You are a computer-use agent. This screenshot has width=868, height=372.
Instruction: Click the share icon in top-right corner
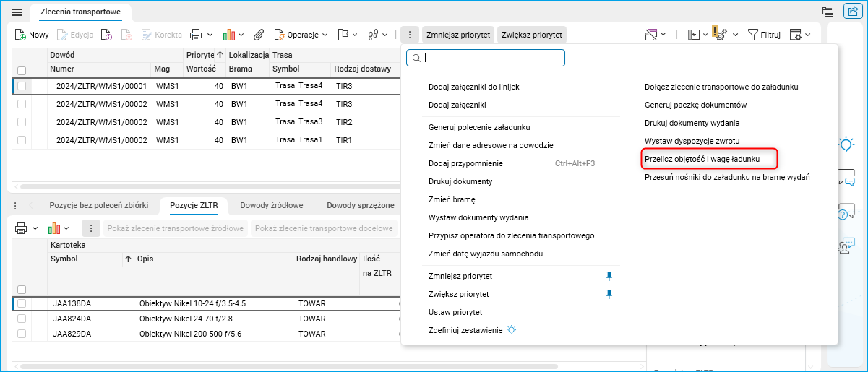(851, 11)
